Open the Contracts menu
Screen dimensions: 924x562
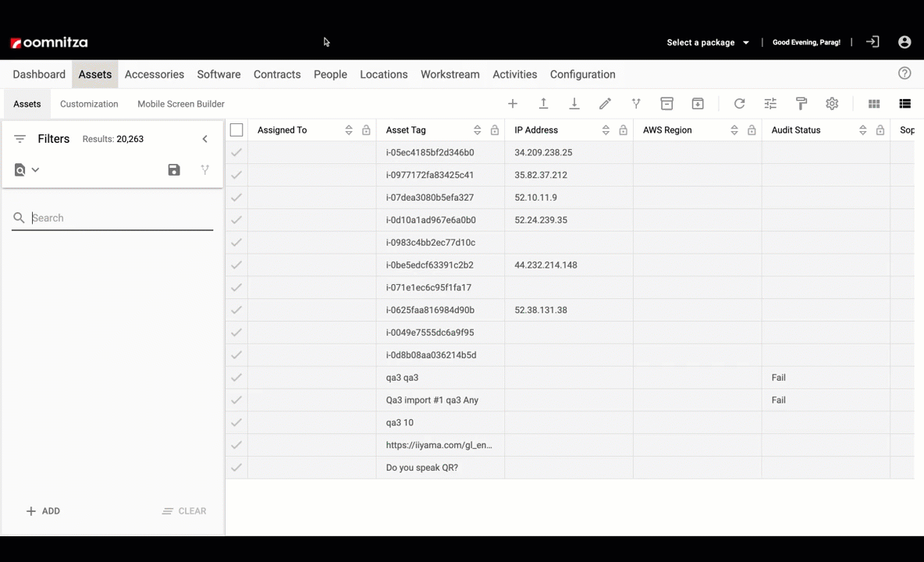(277, 74)
